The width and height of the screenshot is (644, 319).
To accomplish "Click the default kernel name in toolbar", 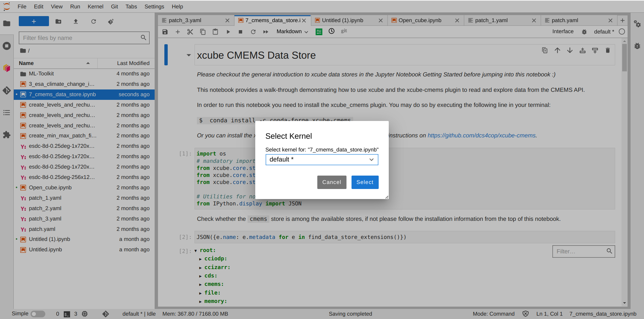I will [604, 31].
